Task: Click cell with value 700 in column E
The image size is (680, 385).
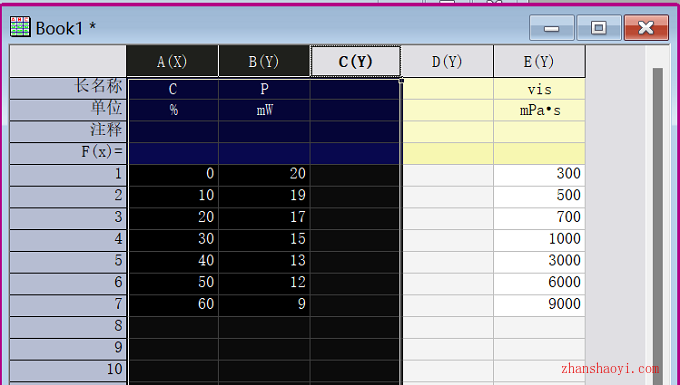Action: 539,219
